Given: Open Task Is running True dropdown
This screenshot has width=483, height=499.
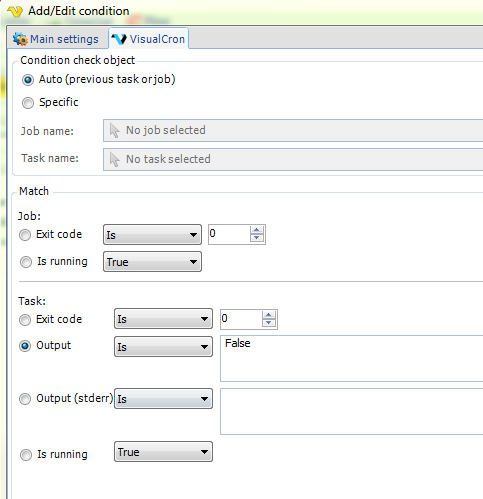Looking at the screenshot, I should [x=163, y=452].
